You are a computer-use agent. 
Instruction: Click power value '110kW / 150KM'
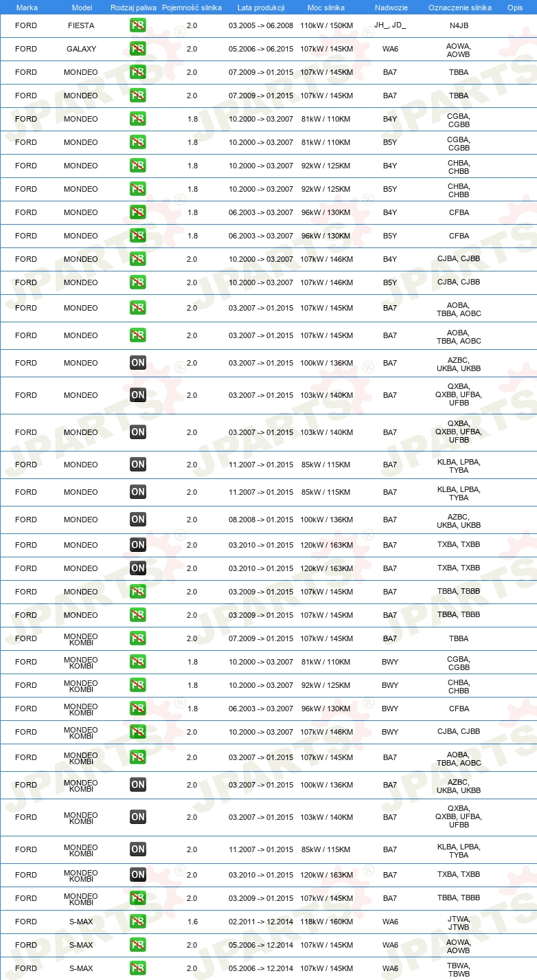pos(326,25)
